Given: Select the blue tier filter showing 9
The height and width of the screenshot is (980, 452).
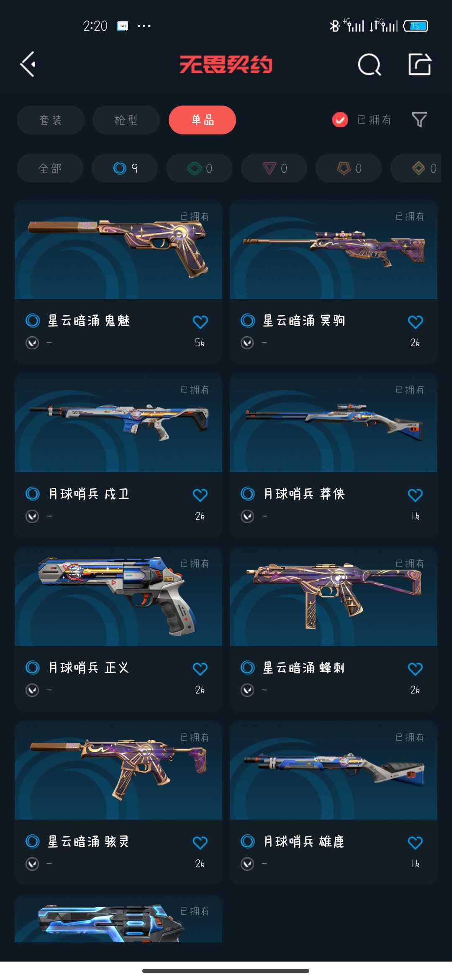Looking at the screenshot, I should [x=125, y=168].
